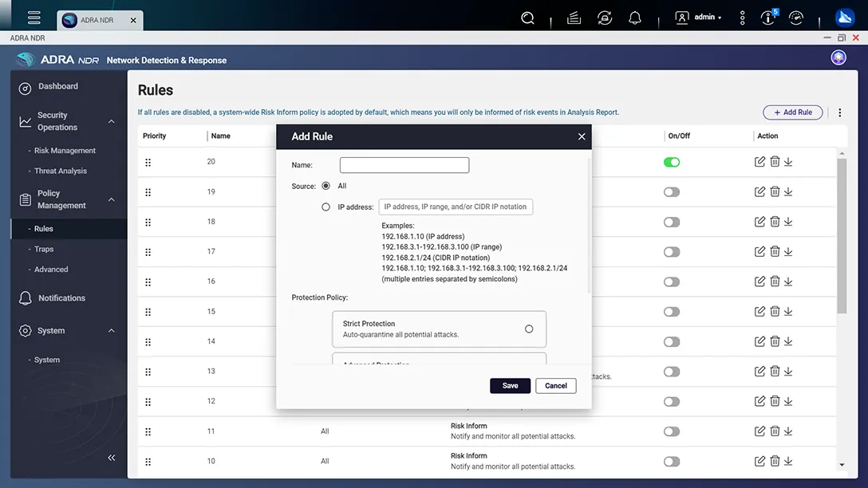Open the more options kebab beside Add Rule
The width and height of the screenshot is (868, 488).
839,112
